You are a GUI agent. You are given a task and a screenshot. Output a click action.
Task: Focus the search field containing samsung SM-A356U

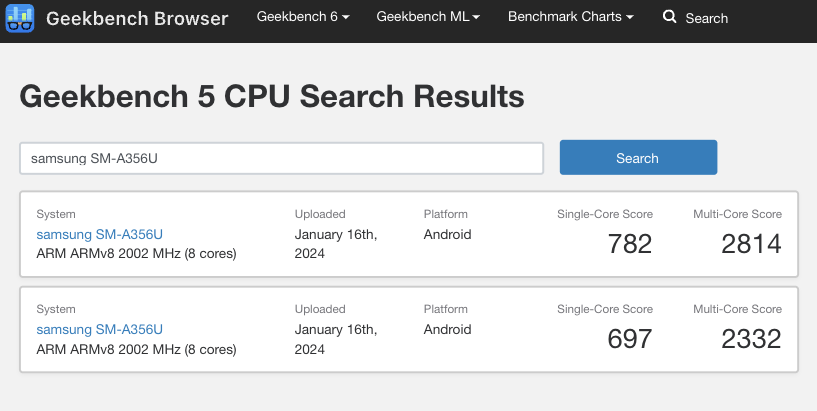281,158
